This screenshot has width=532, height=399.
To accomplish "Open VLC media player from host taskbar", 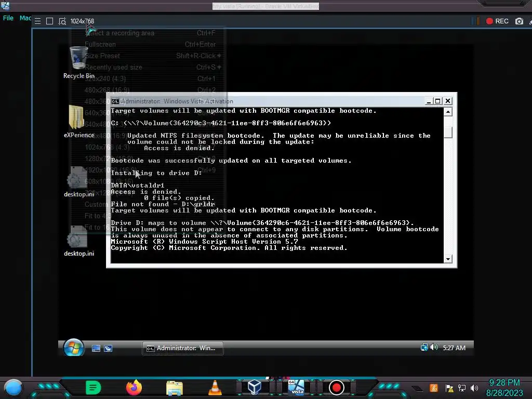I will click(215, 388).
